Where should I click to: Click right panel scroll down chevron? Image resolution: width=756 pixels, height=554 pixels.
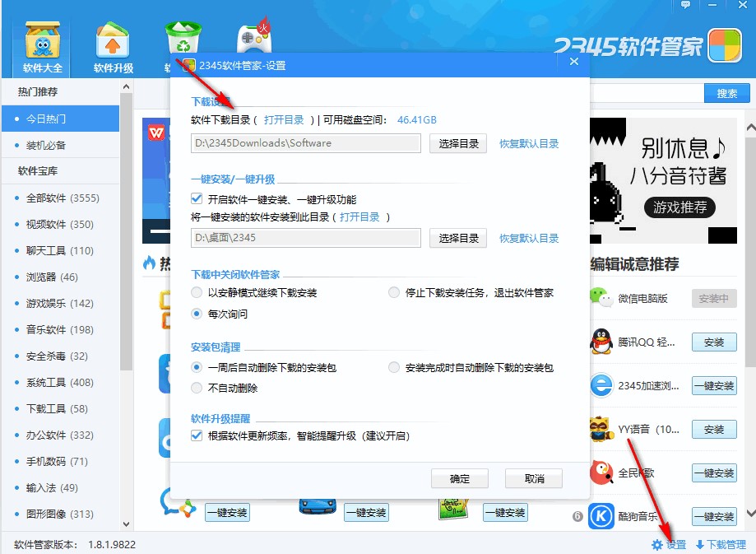(751, 513)
